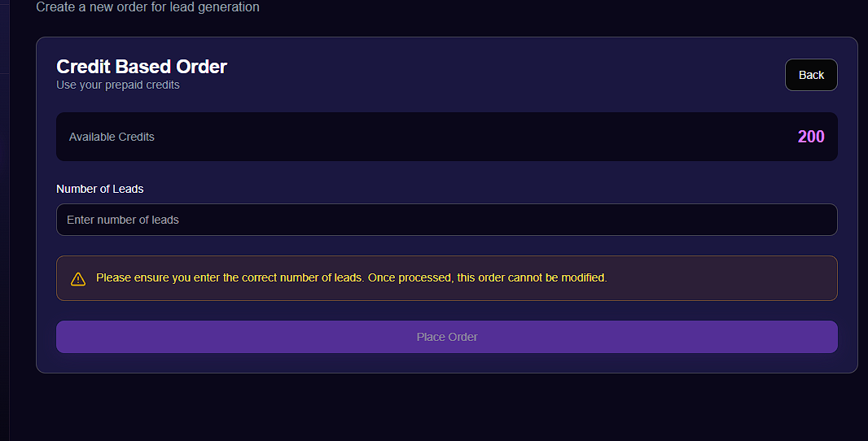
Task: Click the 200 credits value
Action: click(810, 137)
